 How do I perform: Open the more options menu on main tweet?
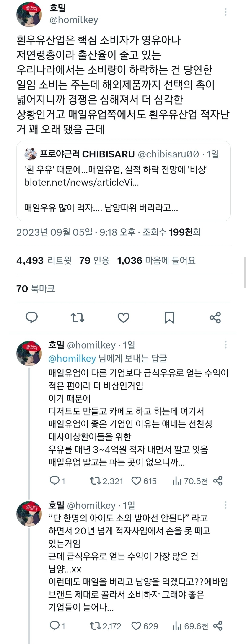click(225, 12)
